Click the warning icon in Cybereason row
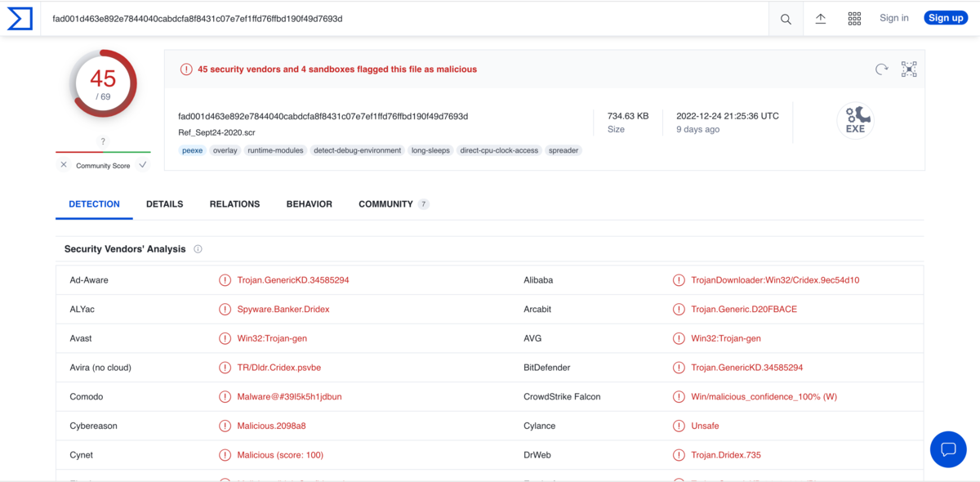Viewport: 980px width, 482px height. (225, 426)
